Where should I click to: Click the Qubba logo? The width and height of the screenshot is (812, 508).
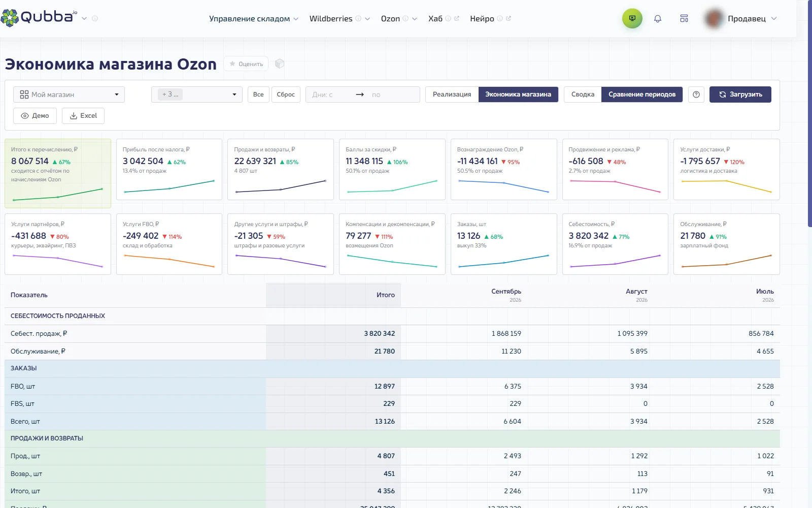[x=39, y=17]
